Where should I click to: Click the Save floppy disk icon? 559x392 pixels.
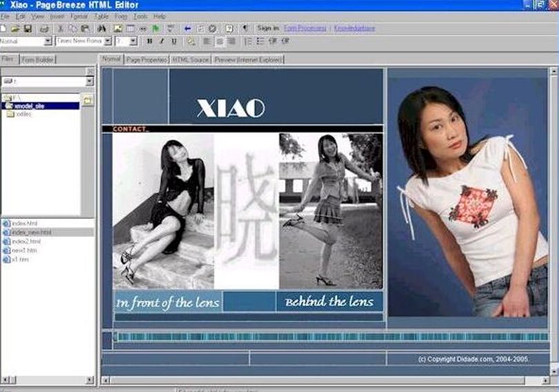click(x=28, y=28)
